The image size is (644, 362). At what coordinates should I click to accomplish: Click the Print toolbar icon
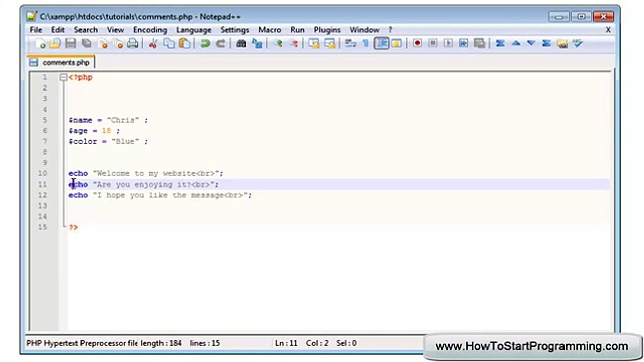coord(133,44)
